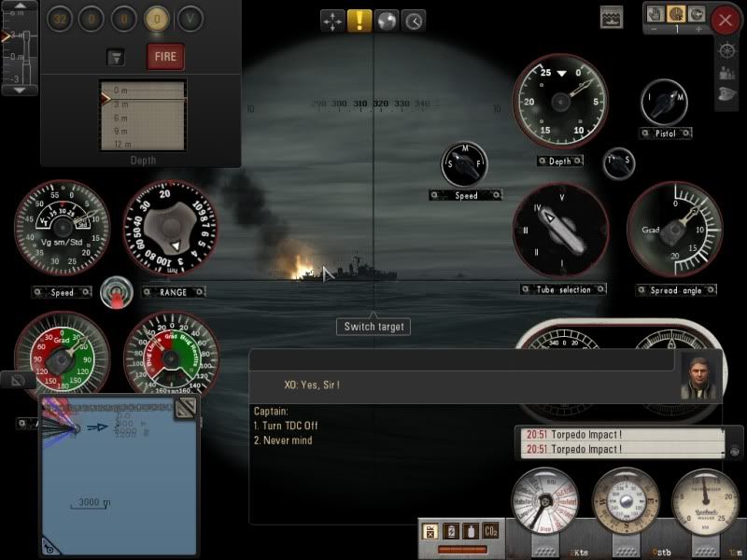Screen dimensions: 747x560
Task: Click left knob of Tube selection label
Action: click(x=526, y=289)
